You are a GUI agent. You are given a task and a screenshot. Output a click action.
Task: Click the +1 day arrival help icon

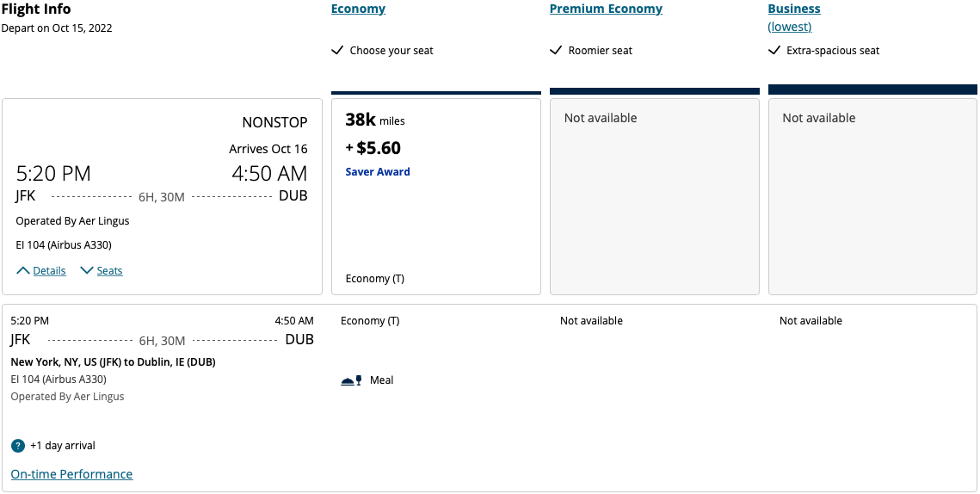click(x=18, y=446)
